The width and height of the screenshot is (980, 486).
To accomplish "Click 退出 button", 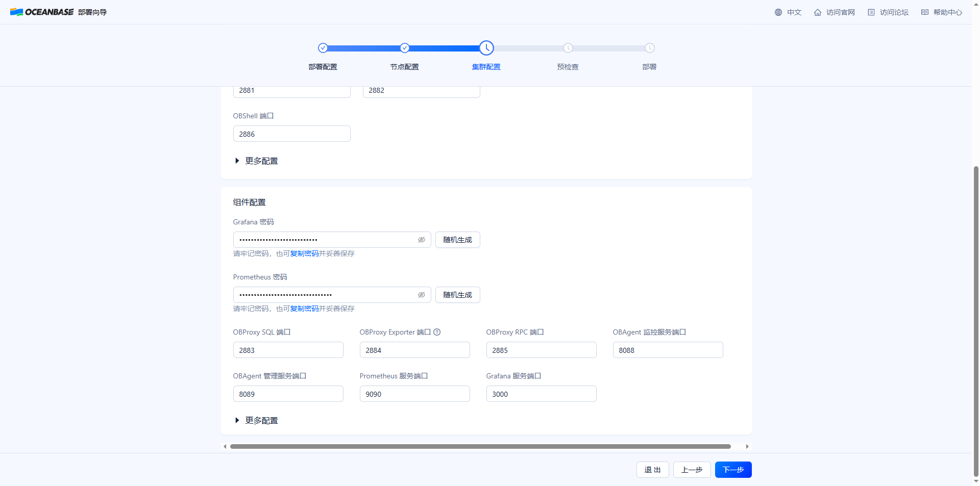I will 652,470.
